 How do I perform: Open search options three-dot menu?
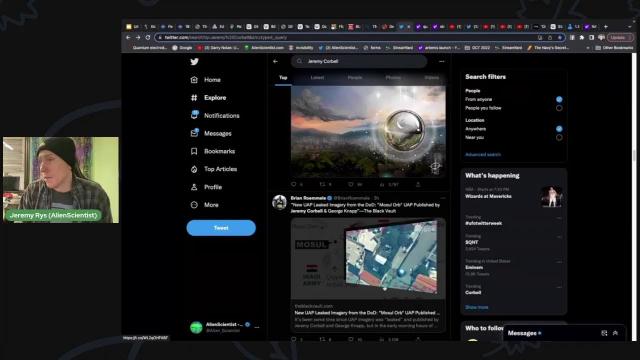[442, 61]
